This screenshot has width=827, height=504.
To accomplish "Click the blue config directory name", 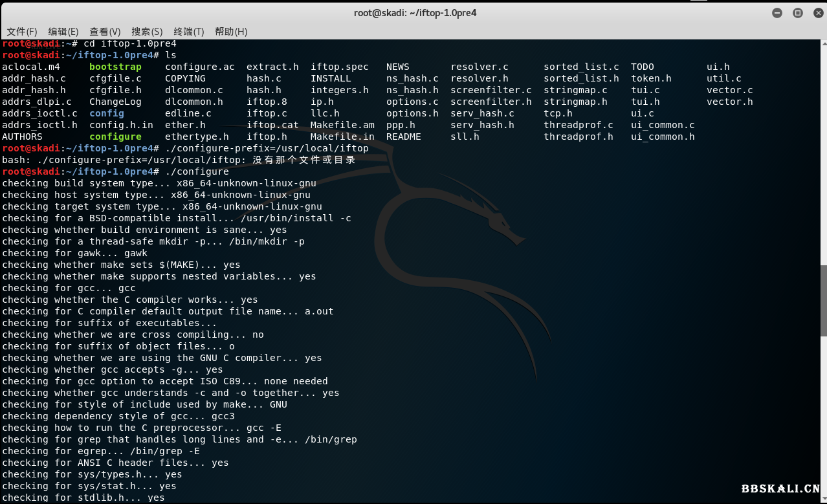I will (x=106, y=113).
